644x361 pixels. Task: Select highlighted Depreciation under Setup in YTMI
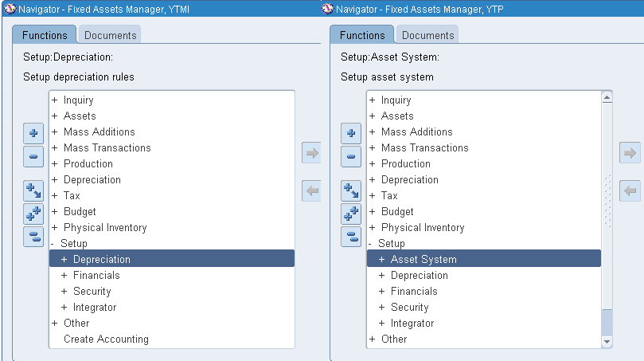[x=172, y=260]
